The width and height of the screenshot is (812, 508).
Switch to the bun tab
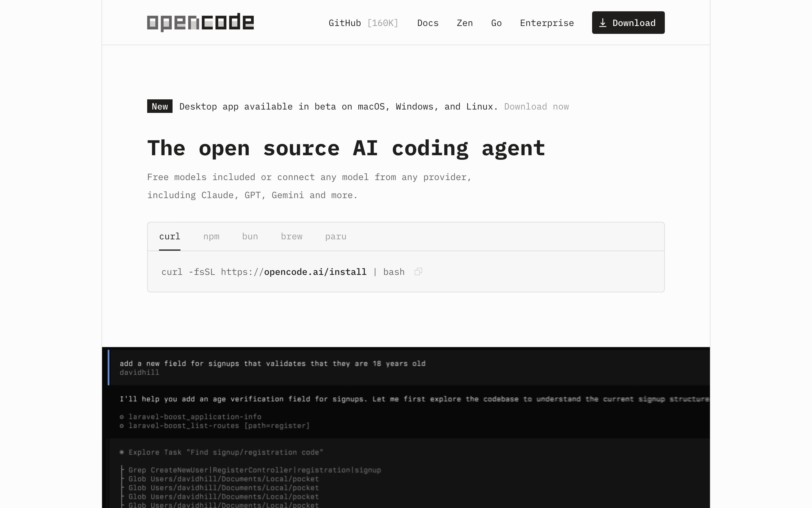[x=250, y=237]
